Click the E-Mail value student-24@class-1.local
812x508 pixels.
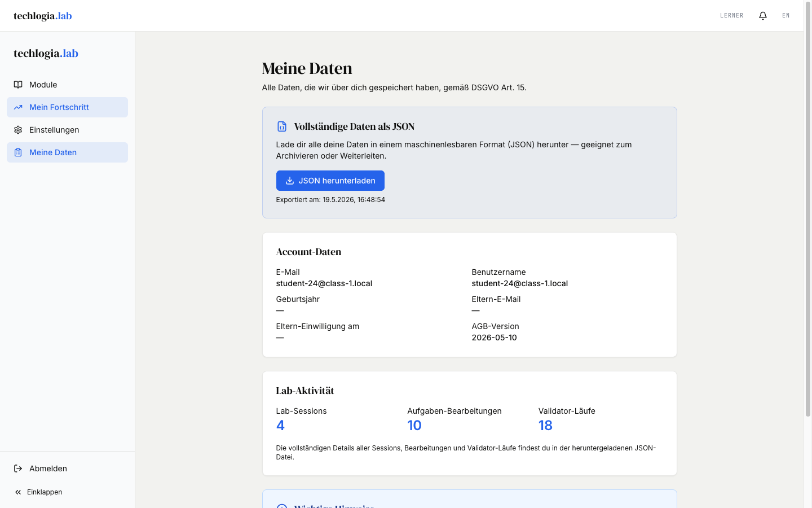[324, 283]
